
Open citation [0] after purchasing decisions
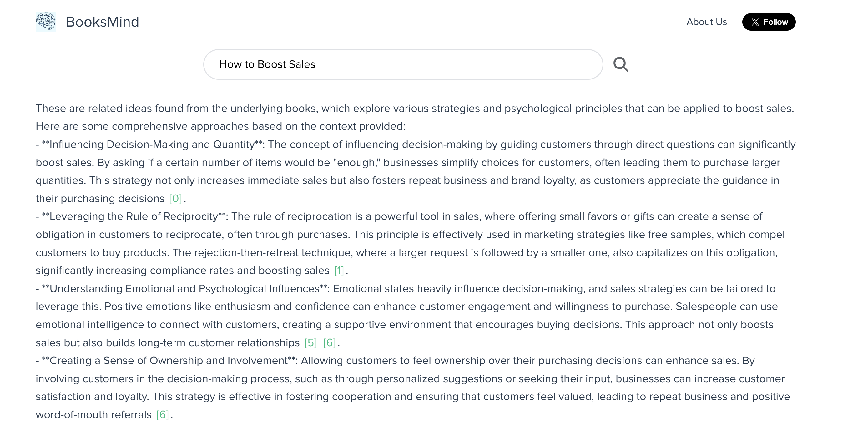tap(175, 199)
